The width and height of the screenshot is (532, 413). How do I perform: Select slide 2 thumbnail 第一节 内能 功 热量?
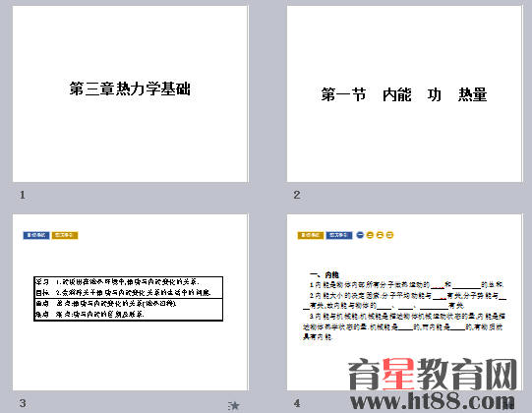404,93
